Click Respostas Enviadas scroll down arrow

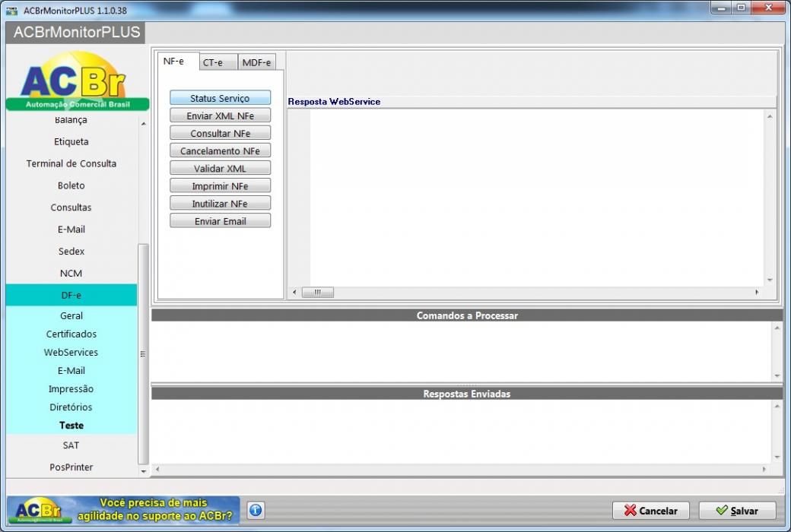[777, 457]
